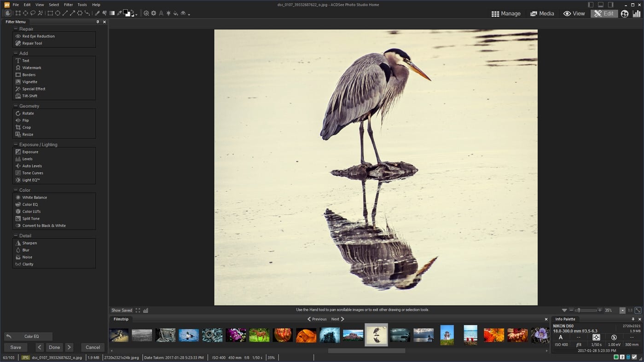Open the histogram icon beside Show Saved
Viewport: 644px width, 362px height.
[145, 310]
